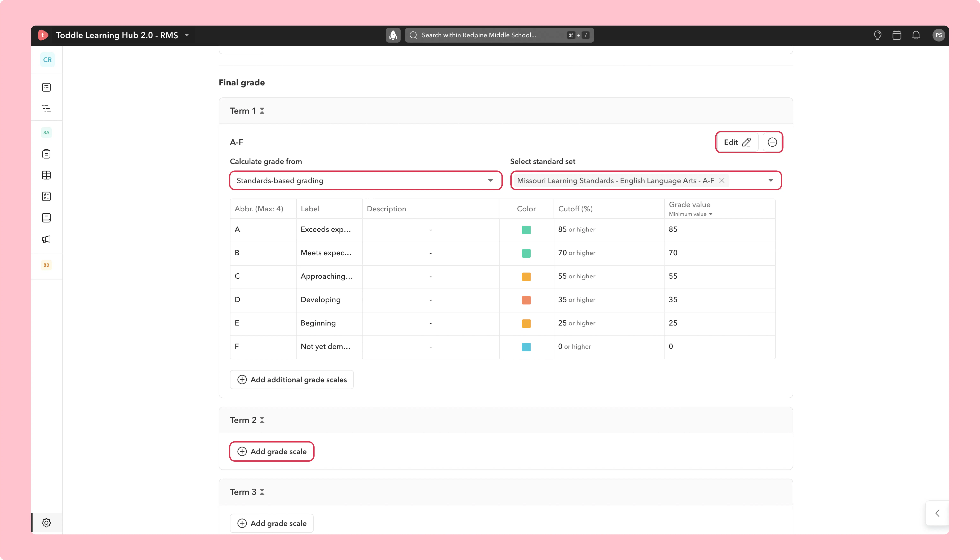980x560 pixels.
Task: Click Add additional grade scales
Action: click(292, 380)
